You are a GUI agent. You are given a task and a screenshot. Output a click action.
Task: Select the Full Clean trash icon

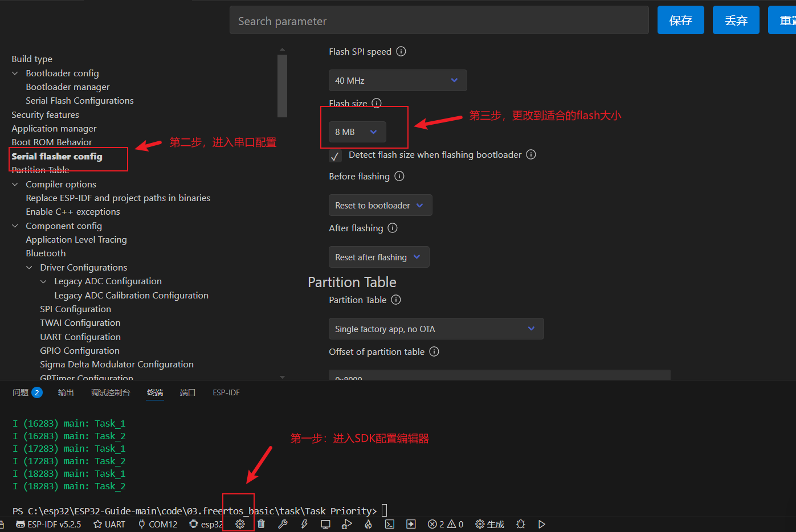point(261,524)
